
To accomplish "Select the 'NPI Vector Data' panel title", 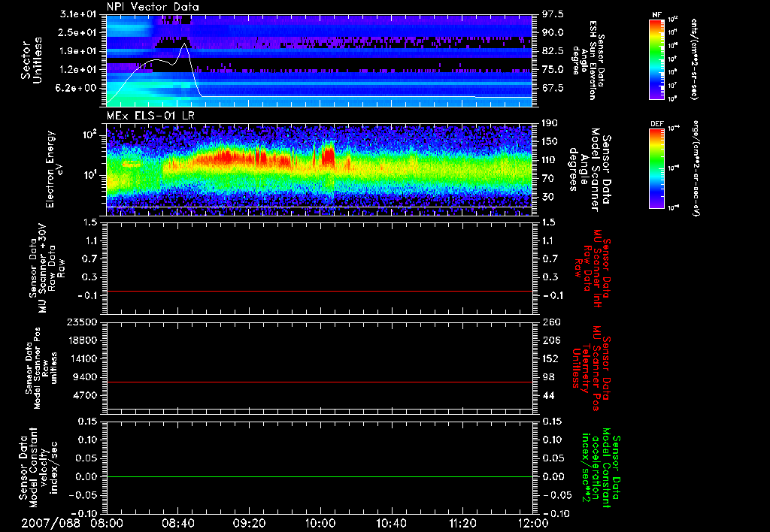I will 153,7.
